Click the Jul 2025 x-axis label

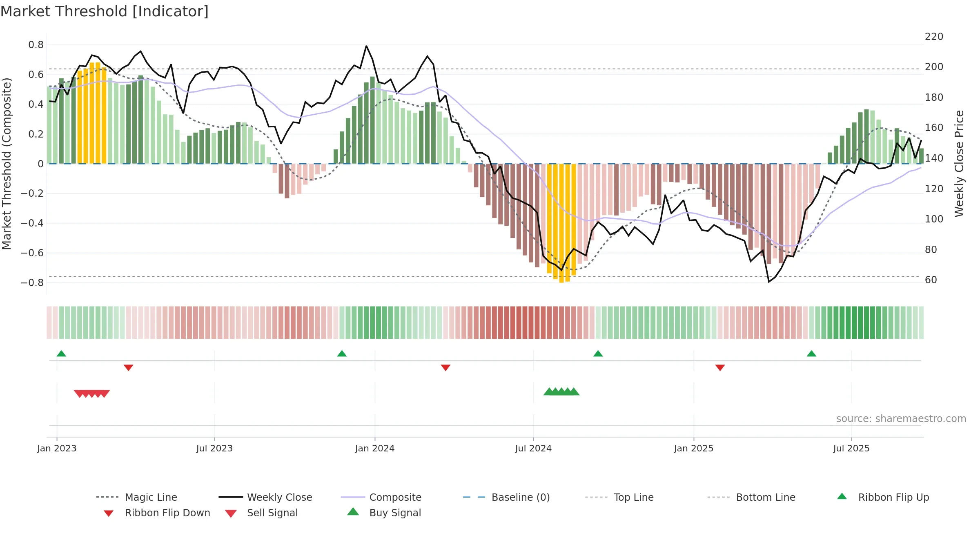851,448
